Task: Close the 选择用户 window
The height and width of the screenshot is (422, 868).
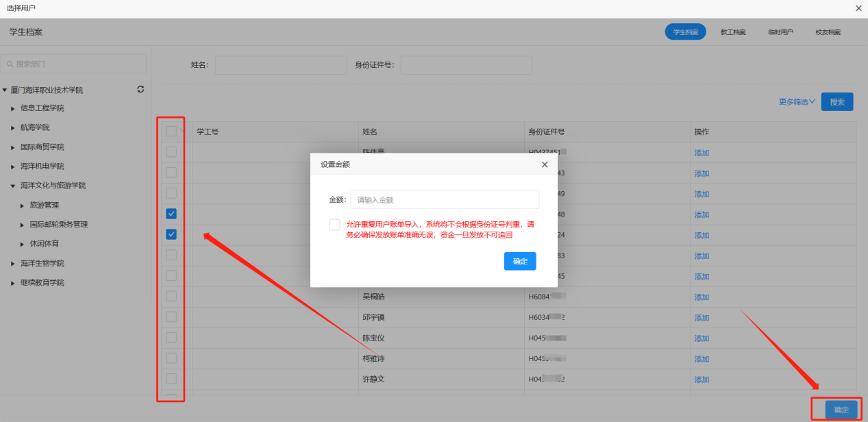Action: coord(858,8)
